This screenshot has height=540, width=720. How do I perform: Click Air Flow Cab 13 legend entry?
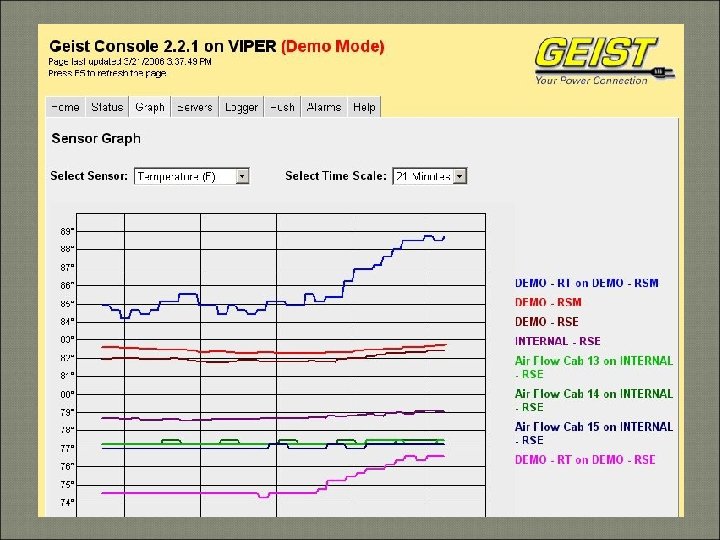click(x=594, y=367)
